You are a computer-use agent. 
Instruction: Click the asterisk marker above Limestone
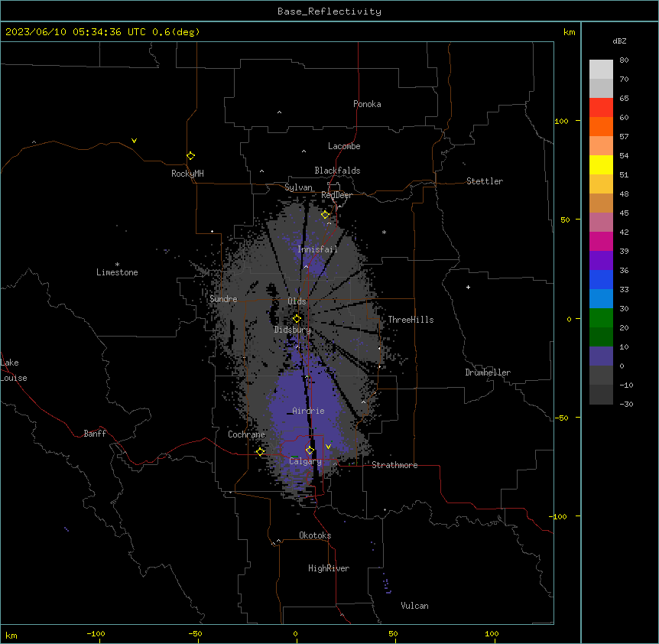[x=117, y=265]
